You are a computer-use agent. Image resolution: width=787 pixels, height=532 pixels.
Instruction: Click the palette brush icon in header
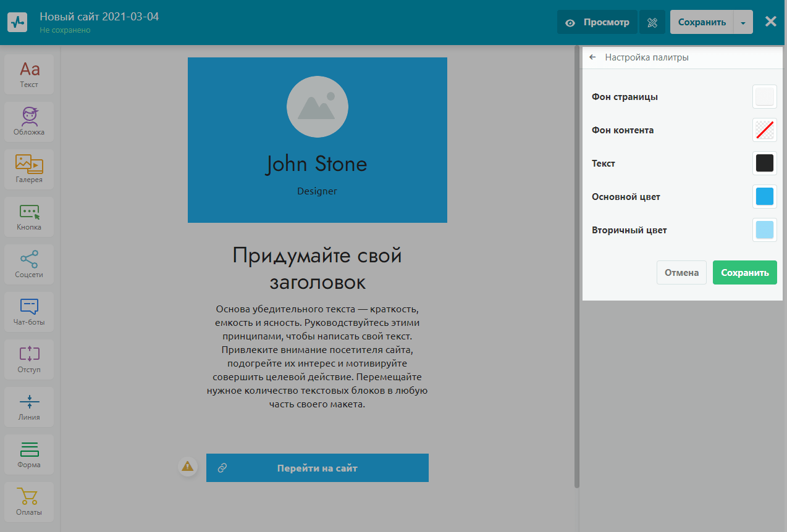coord(652,22)
